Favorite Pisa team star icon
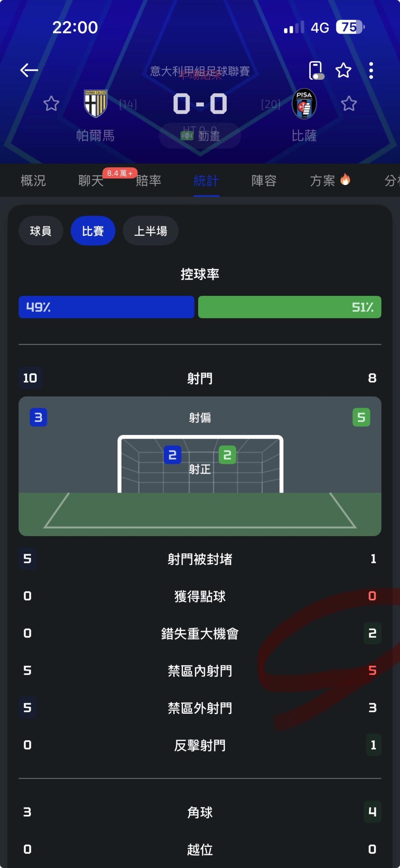Image resolution: width=400 pixels, height=868 pixels. tap(349, 104)
